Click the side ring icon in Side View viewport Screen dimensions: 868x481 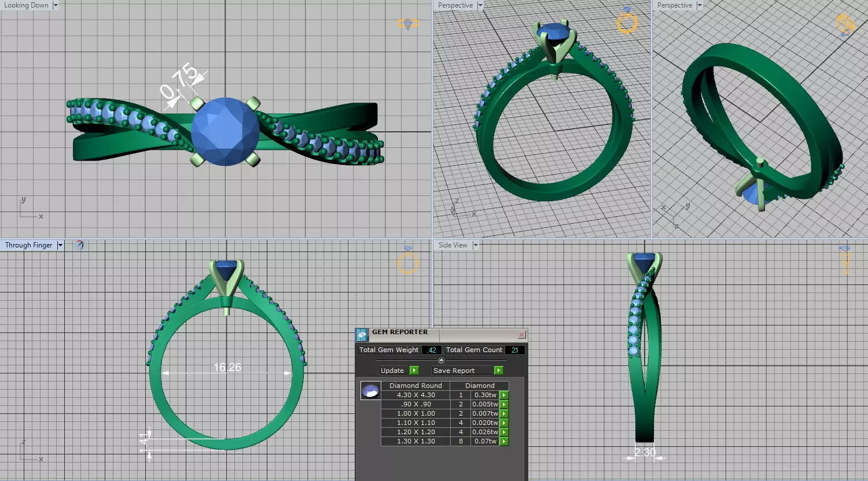tap(845, 260)
